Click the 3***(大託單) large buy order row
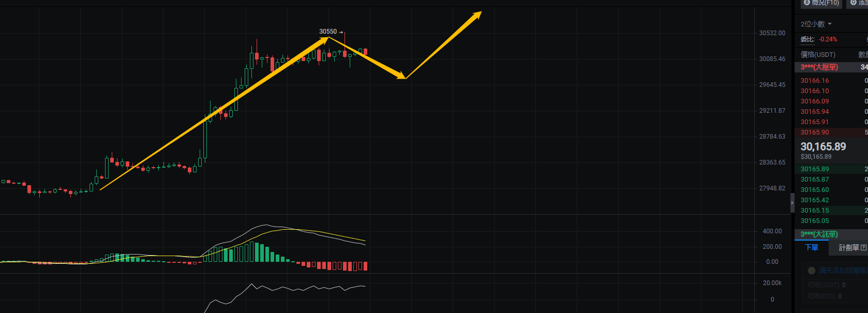 pyautogui.click(x=831, y=234)
